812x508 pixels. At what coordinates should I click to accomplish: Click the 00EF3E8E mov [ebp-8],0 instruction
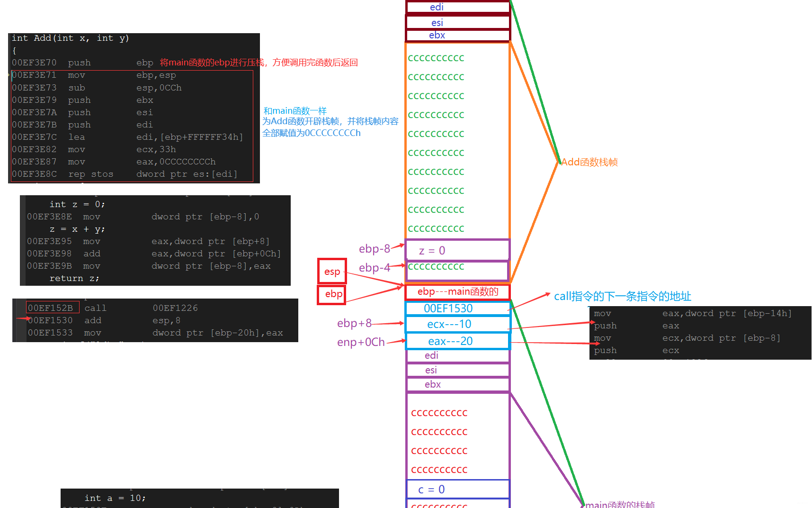coord(143,217)
